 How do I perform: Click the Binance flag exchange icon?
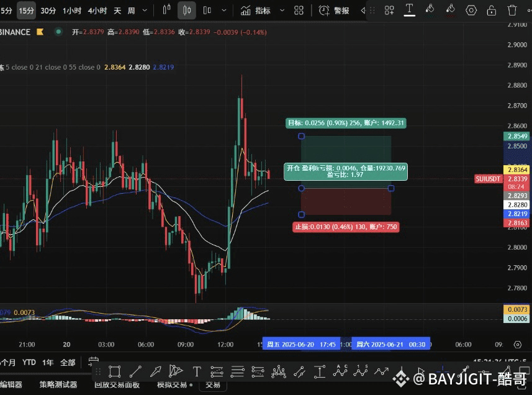tap(40, 32)
